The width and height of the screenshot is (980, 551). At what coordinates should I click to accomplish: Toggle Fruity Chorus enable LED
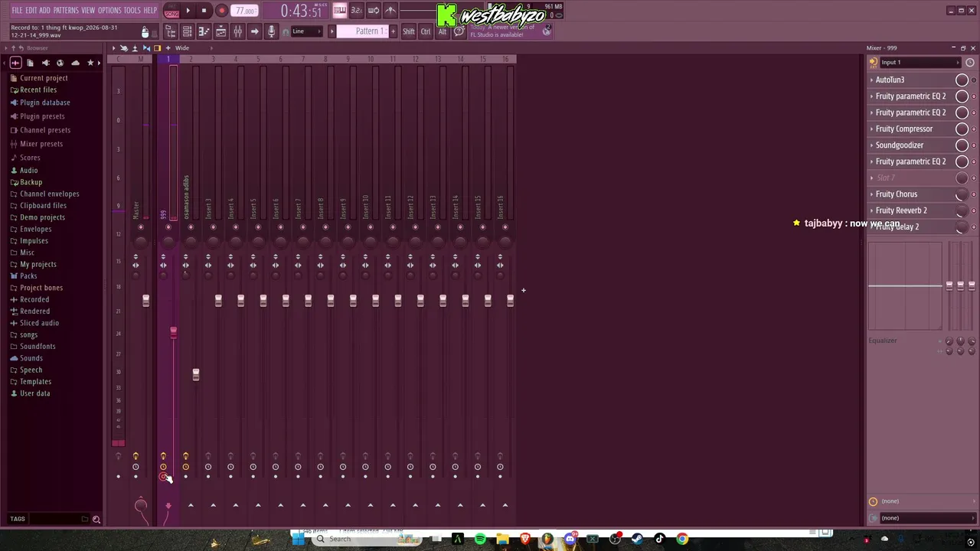click(x=974, y=194)
